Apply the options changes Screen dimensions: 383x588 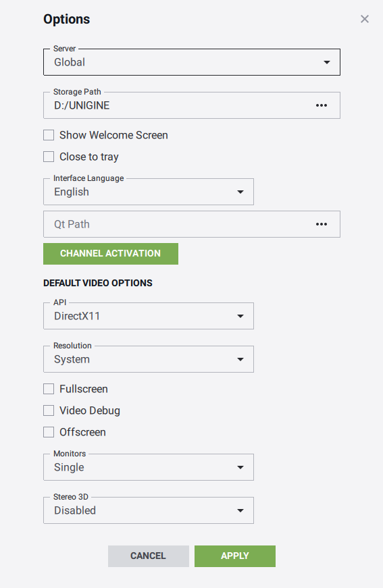coord(235,556)
